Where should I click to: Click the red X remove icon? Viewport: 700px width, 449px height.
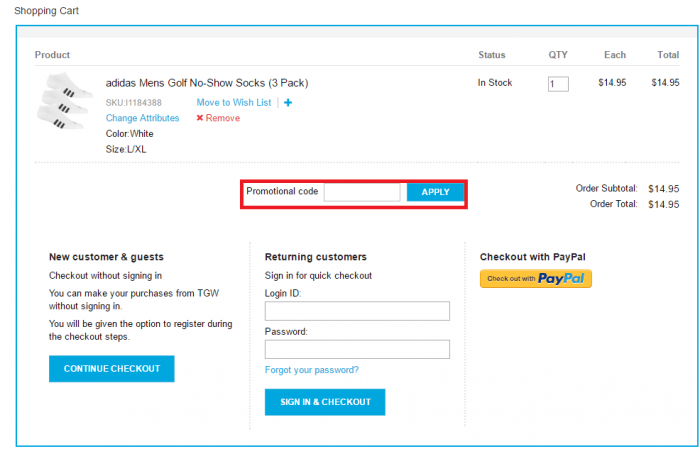(200, 118)
